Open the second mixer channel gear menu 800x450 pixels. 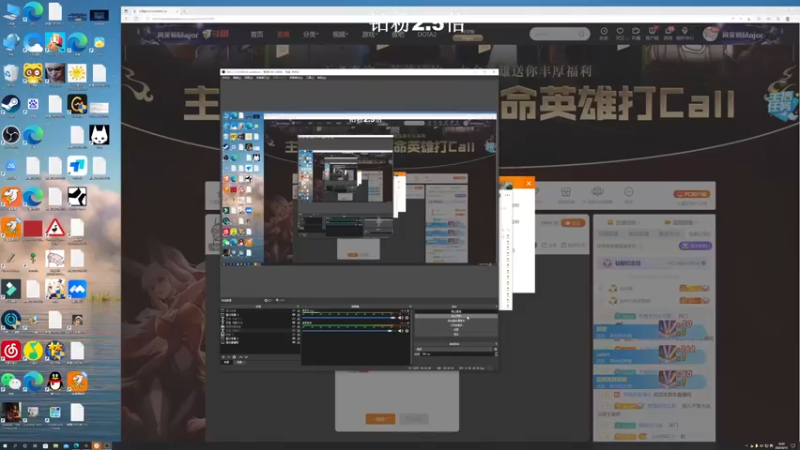pyautogui.click(x=407, y=331)
